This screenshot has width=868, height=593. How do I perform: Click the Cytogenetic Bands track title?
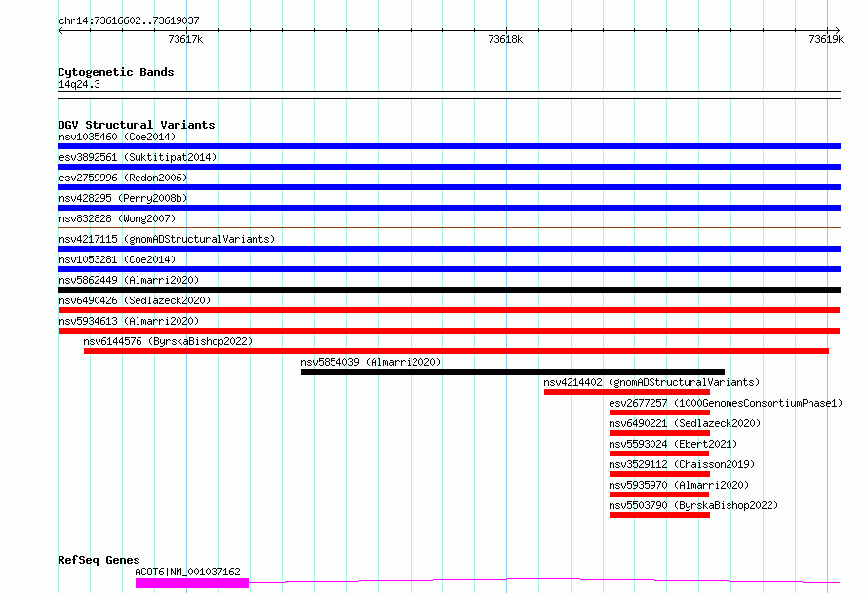tap(116, 72)
